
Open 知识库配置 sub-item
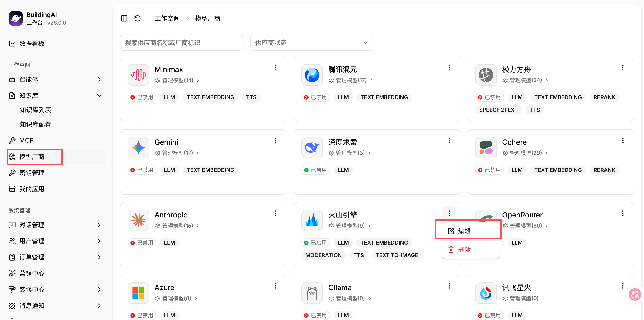[x=35, y=125]
